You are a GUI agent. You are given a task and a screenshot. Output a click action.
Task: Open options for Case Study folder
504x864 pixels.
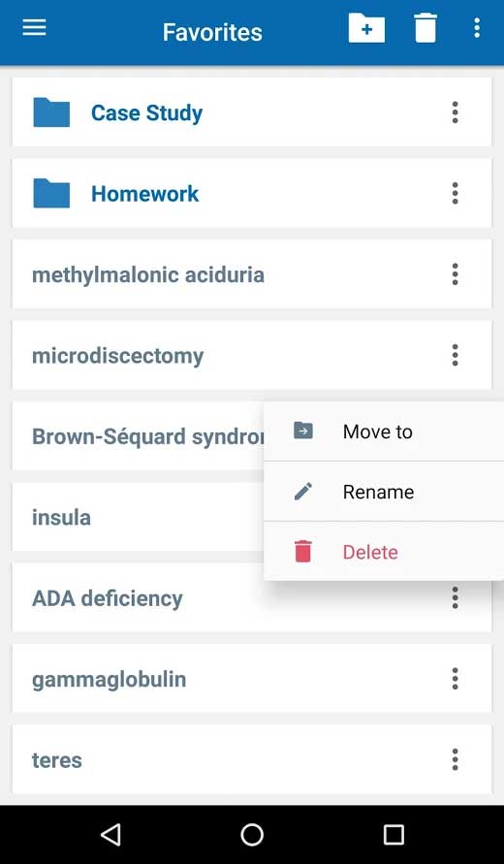click(455, 112)
